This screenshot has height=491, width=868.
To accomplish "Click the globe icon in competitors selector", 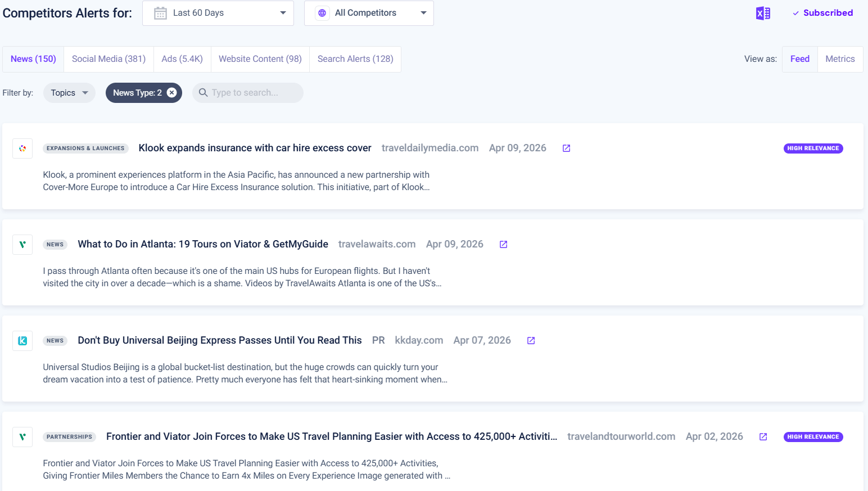I will point(322,13).
